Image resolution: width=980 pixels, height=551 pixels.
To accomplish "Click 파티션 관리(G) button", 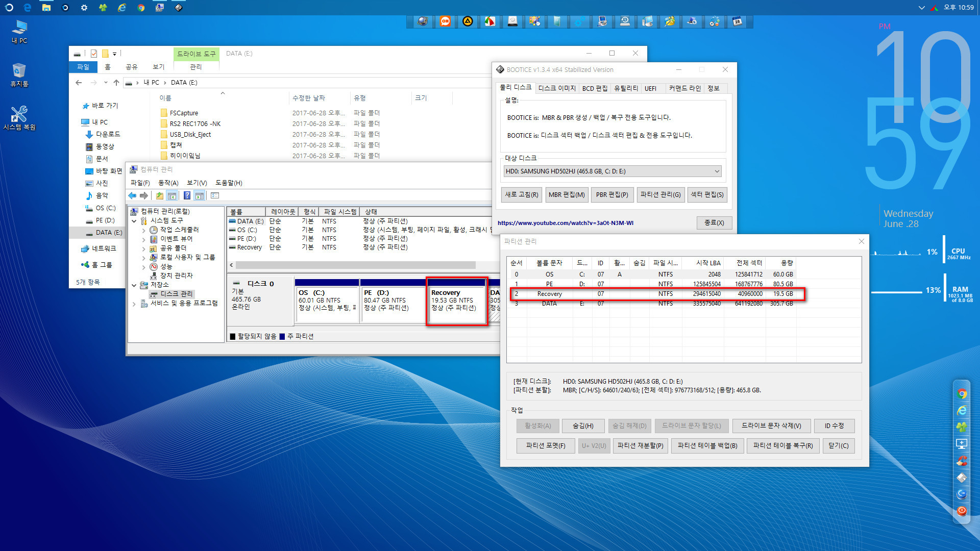I will (660, 195).
